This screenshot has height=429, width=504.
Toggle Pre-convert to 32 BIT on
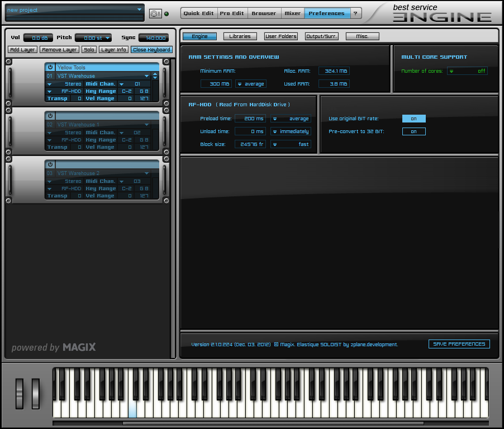(413, 131)
